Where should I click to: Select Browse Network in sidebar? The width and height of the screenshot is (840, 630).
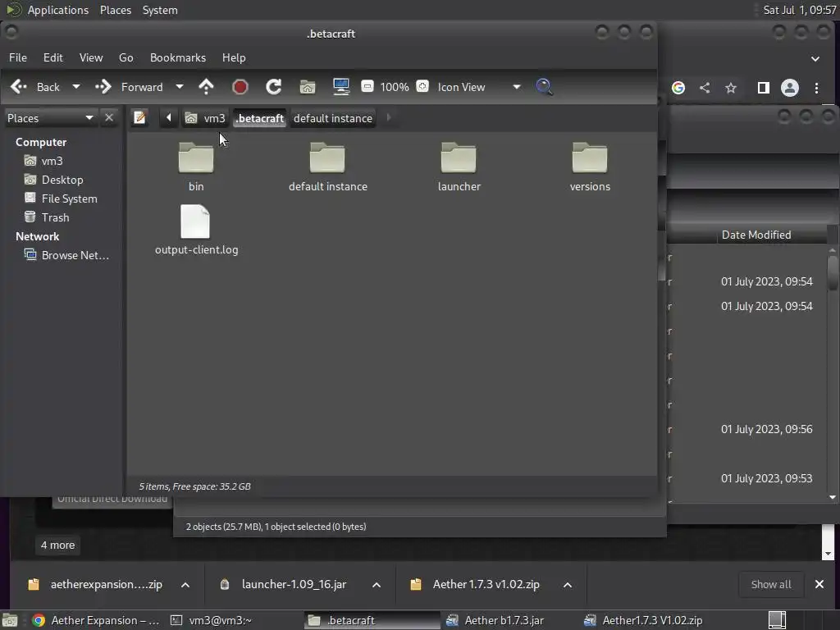pos(75,255)
